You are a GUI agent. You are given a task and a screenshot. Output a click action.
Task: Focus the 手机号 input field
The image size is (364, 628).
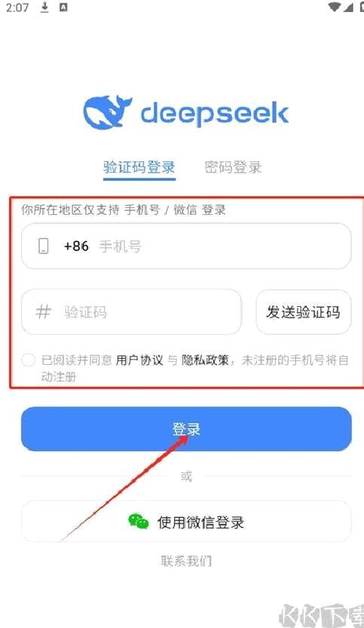click(x=186, y=246)
